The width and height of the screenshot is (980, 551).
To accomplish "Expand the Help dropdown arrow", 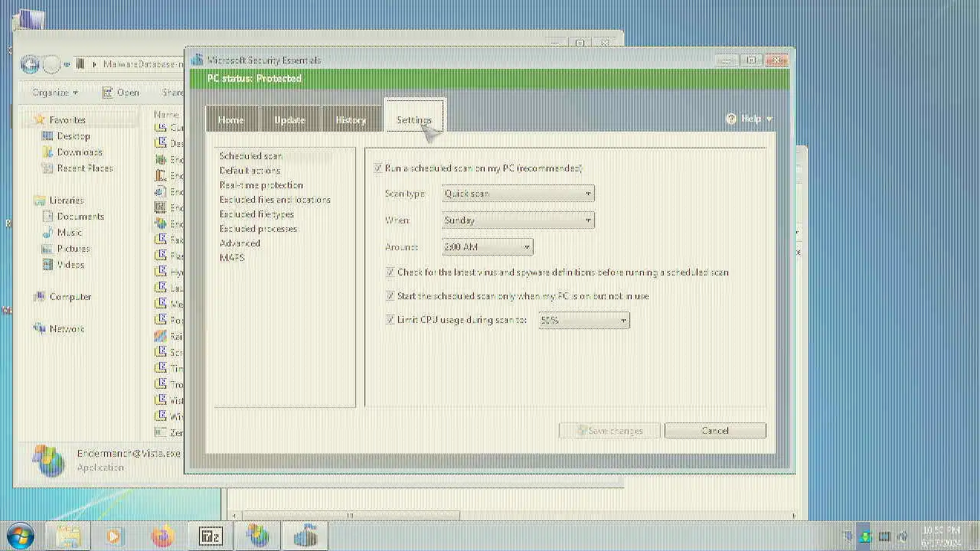I will (769, 119).
